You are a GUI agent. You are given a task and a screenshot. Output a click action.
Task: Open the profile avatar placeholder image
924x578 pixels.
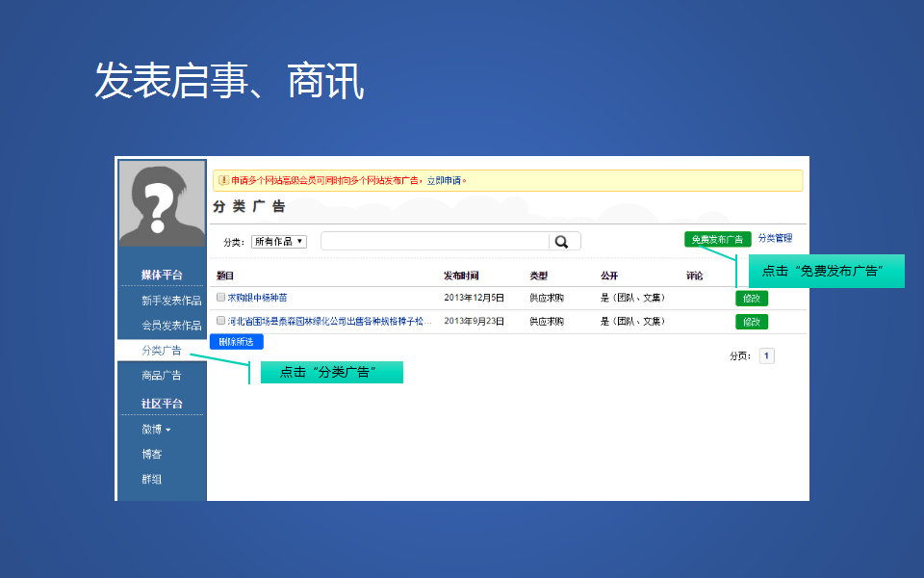(x=162, y=203)
